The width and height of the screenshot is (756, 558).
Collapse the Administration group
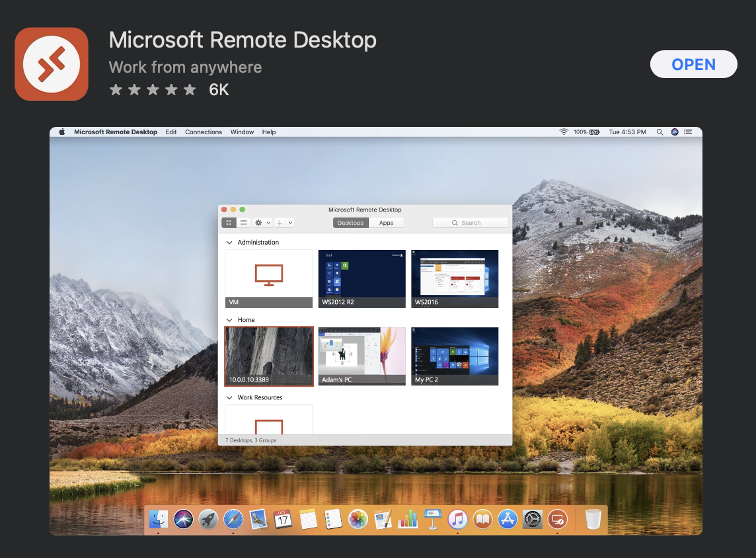pyautogui.click(x=229, y=243)
